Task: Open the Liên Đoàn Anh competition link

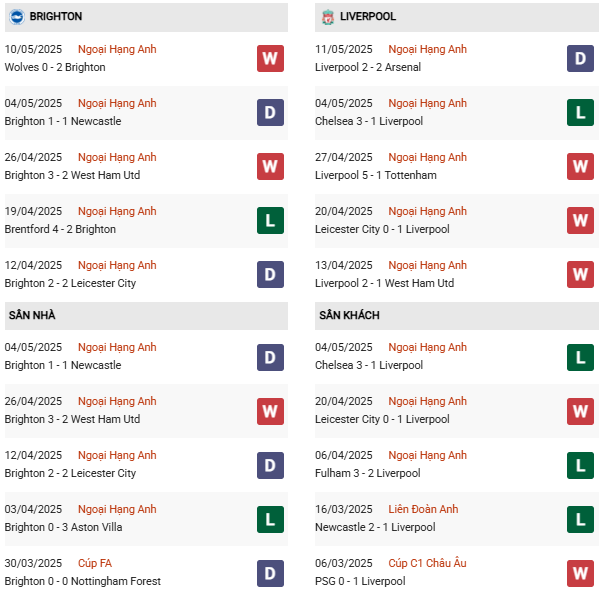Action: point(423,509)
